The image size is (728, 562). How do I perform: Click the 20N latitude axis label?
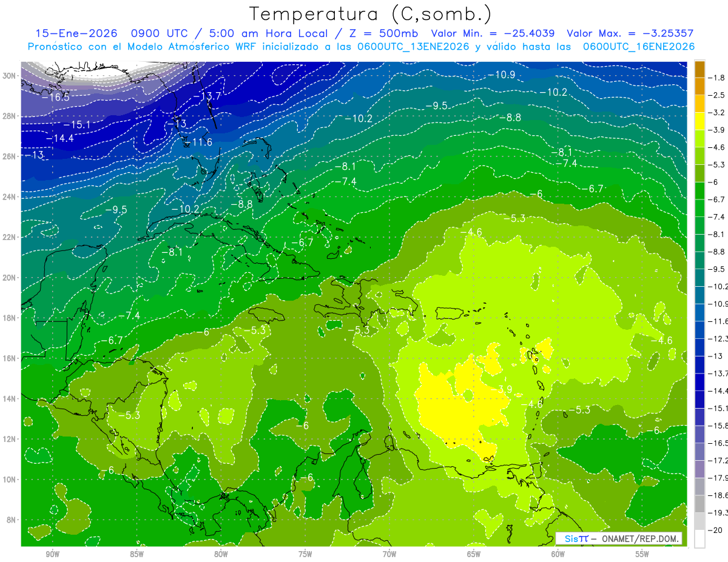click(10, 278)
